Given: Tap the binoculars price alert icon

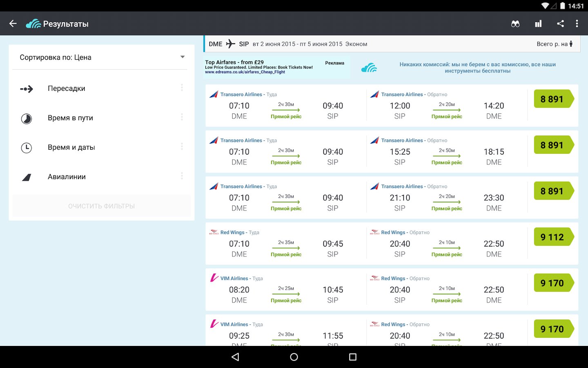Looking at the screenshot, I should [515, 24].
